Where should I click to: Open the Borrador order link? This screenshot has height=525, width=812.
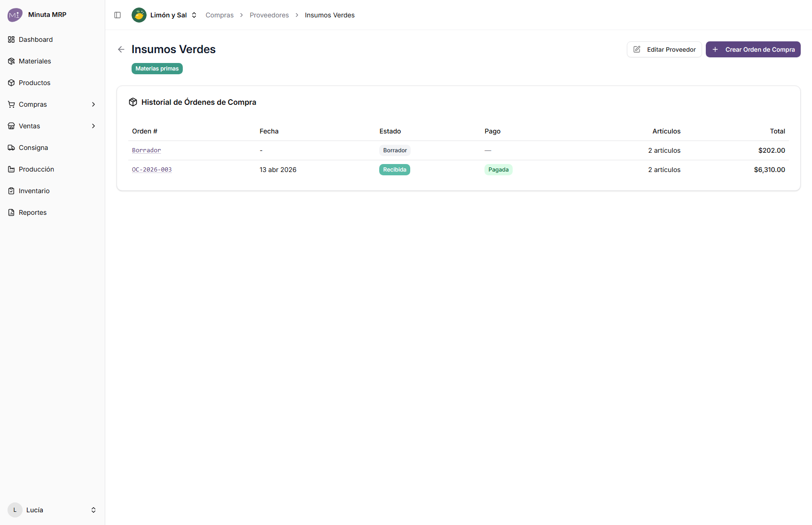(x=147, y=150)
